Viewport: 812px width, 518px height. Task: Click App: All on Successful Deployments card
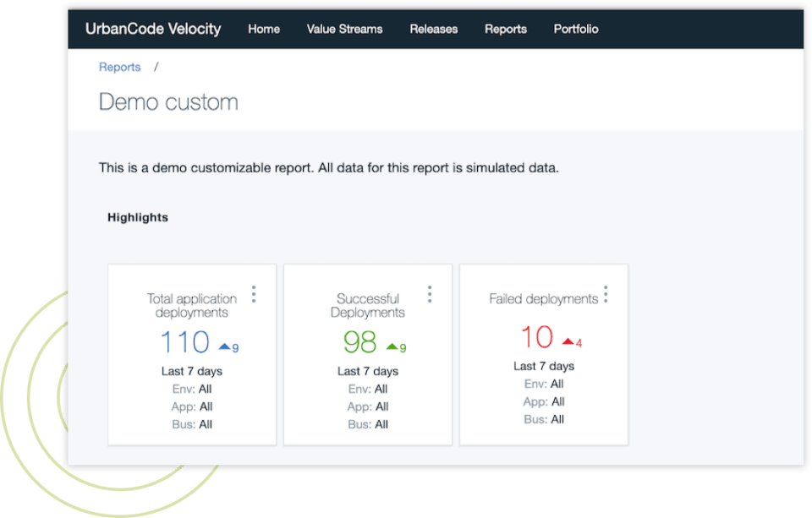click(368, 406)
